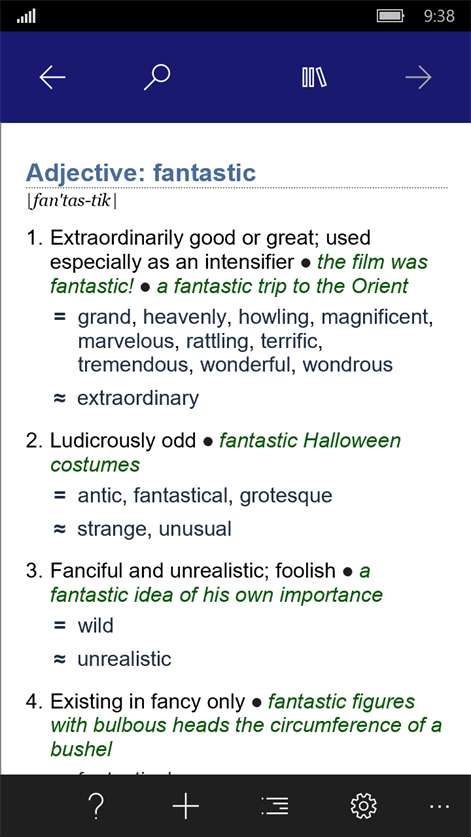Tap the 'Adjective: fantastic' heading
This screenshot has height=837, width=471.
[x=141, y=172]
